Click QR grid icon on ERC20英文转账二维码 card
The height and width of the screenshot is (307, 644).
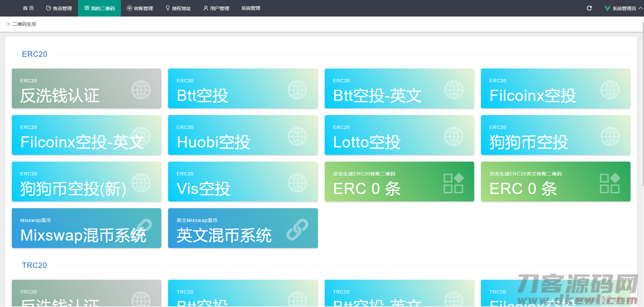610,183
